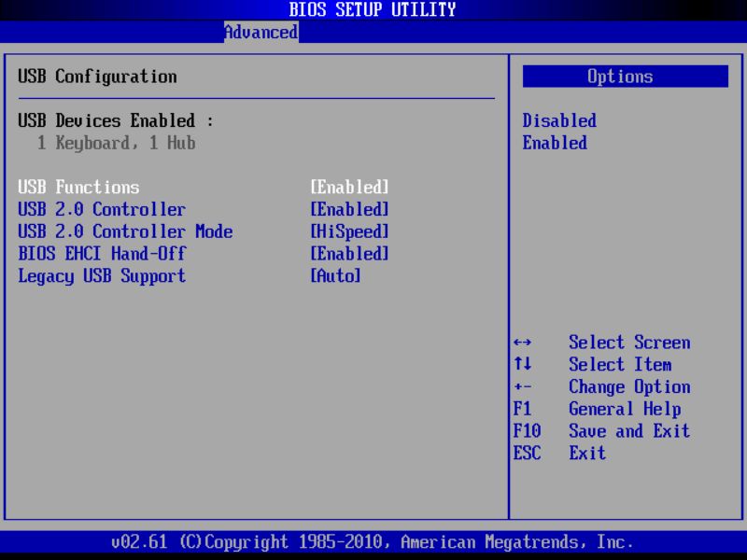Select the Legacy USB Support entry
747x560 pixels.
(98, 275)
